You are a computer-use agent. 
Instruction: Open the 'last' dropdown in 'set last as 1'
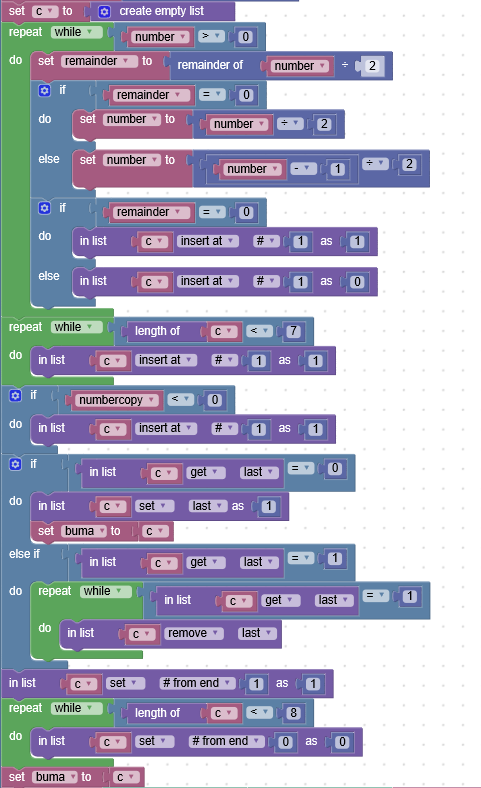point(208,506)
